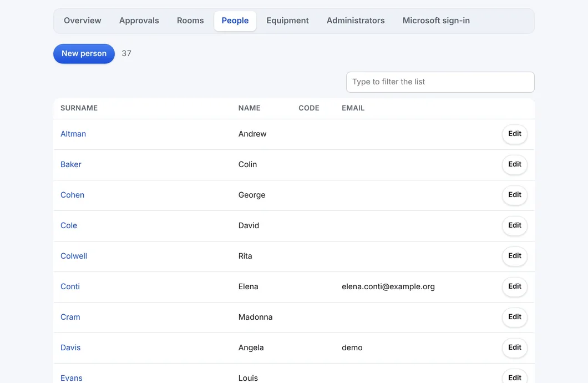This screenshot has height=383, width=588.
Task: Click the name Andrew
Action: 252,134
